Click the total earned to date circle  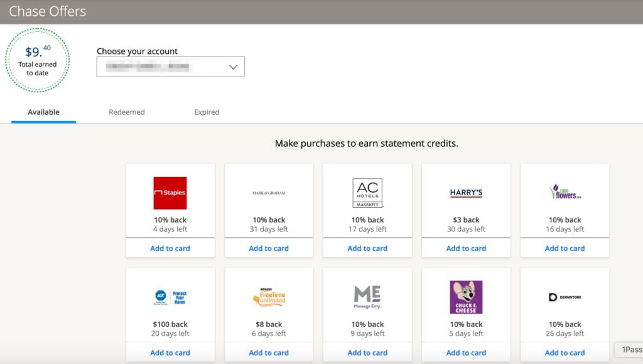pos(38,60)
